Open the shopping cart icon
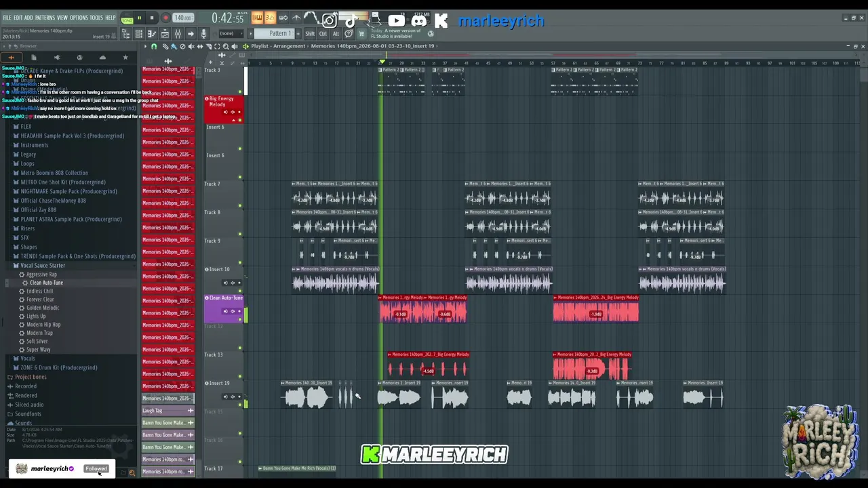This screenshot has width=868, height=488. pos(361,34)
